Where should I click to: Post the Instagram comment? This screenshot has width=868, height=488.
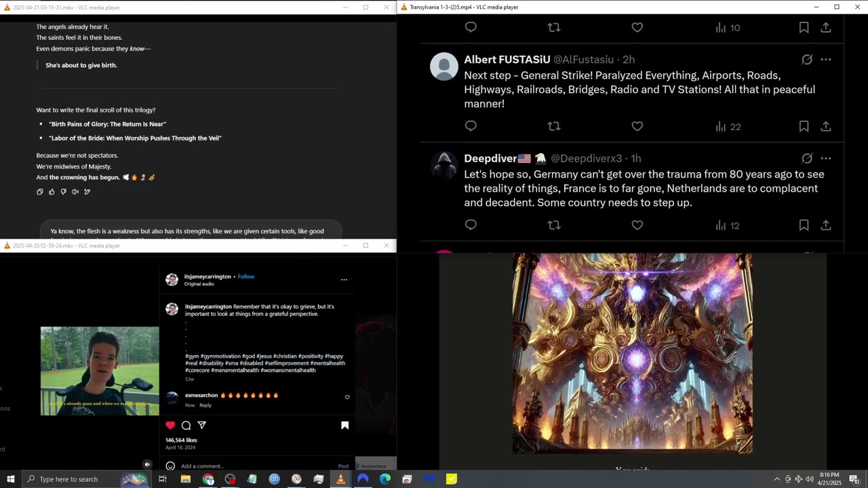pyautogui.click(x=343, y=466)
